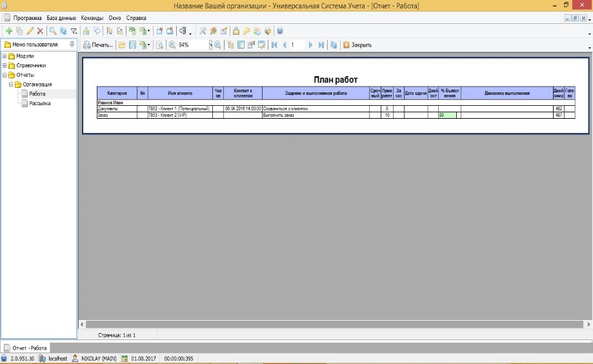
Task: Click the page number input field
Action: (x=297, y=45)
